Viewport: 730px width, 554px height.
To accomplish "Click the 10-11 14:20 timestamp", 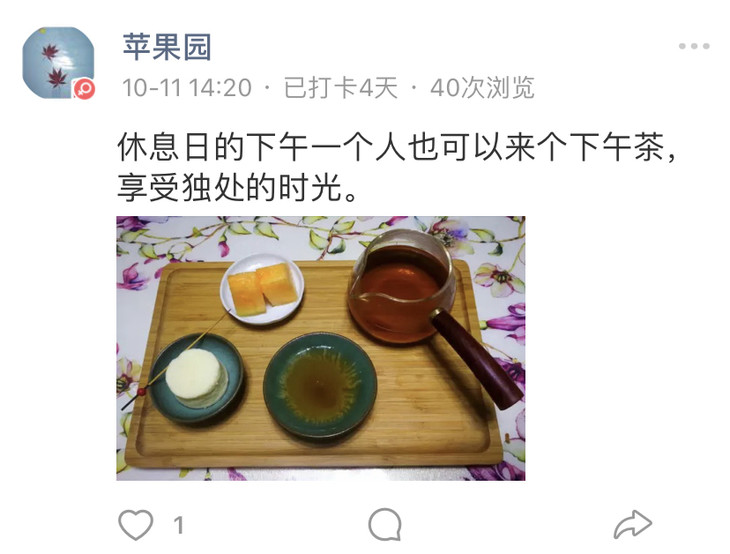I will point(187,88).
